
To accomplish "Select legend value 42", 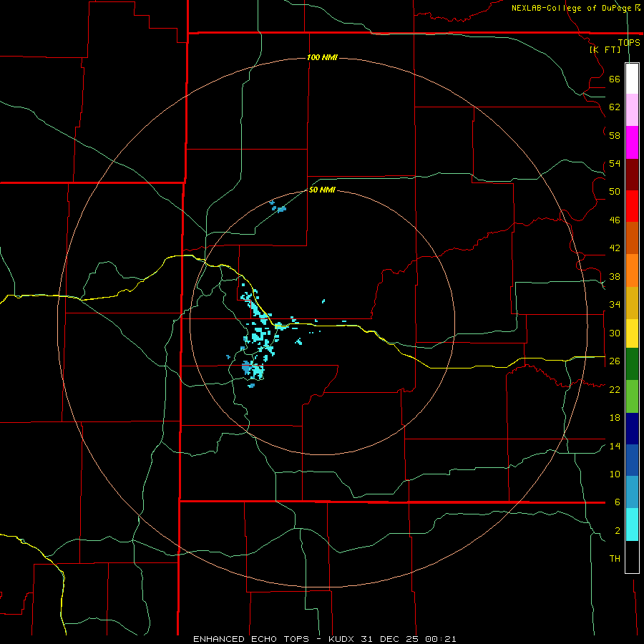I will [615, 248].
